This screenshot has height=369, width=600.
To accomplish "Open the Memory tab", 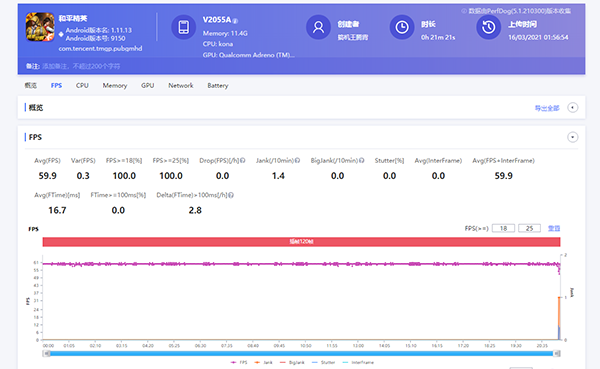I will tap(115, 85).
